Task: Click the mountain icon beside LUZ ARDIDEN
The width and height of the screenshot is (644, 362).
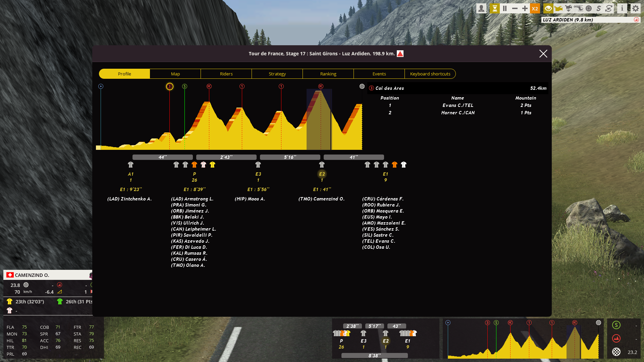Action: (x=636, y=20)
